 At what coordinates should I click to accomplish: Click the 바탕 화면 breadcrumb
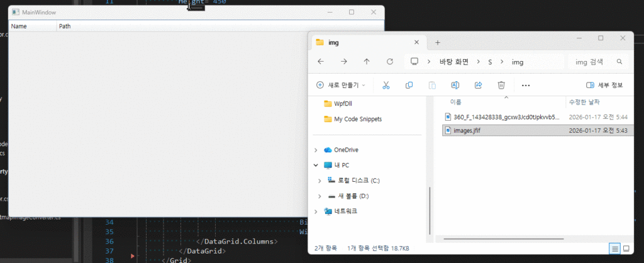[x=454, y=62]
